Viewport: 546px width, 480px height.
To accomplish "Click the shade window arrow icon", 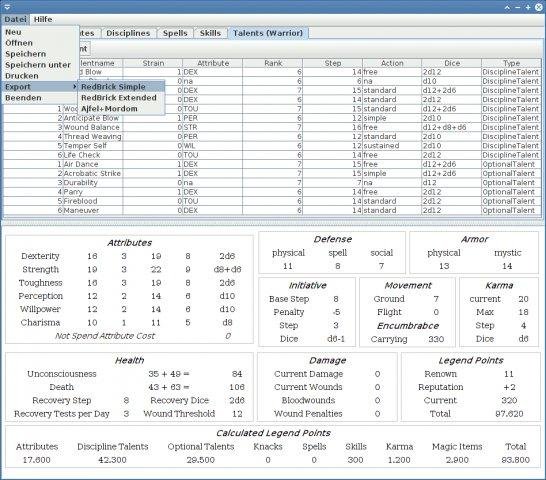I will tap(508, 7).
